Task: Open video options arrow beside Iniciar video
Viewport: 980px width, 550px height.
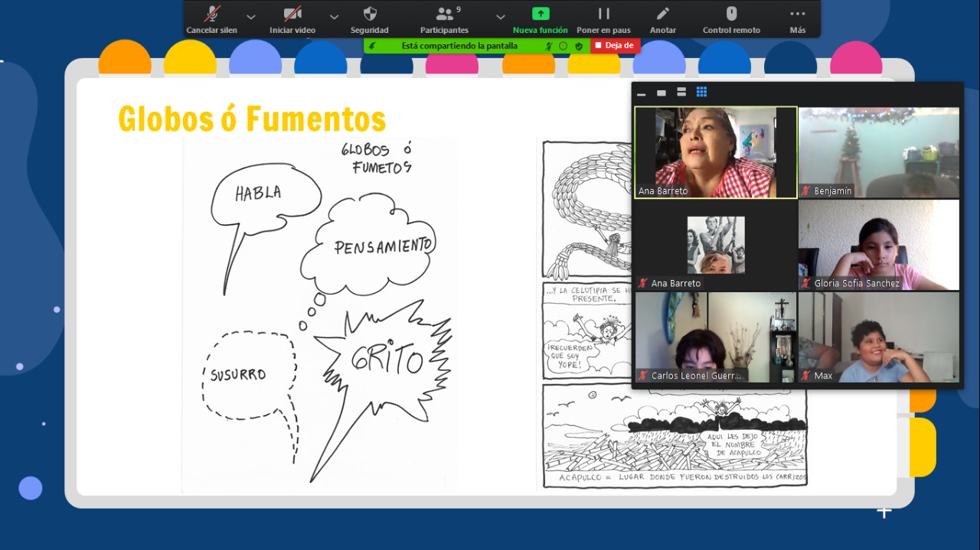Action: (334, 16)
